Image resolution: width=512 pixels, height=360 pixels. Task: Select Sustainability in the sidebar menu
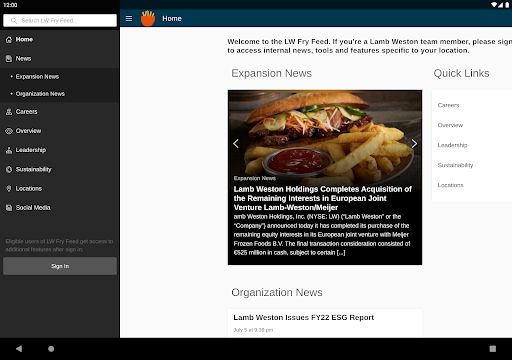pos(60,169)
